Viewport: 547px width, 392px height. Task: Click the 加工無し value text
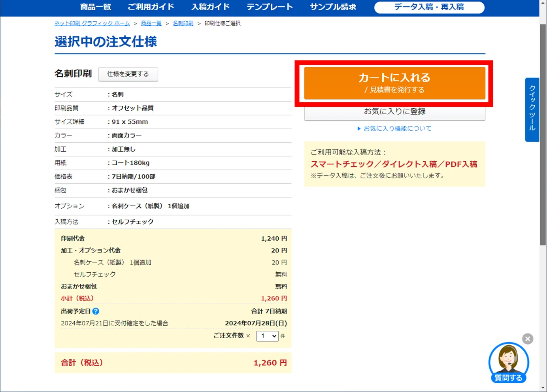(x=124, y=149)
